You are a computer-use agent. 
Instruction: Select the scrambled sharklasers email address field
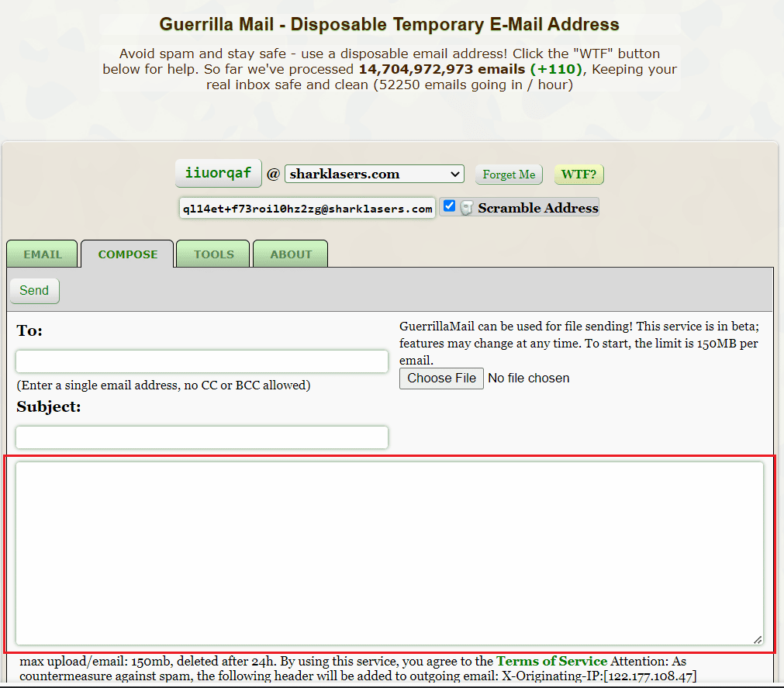click(307, 209)
